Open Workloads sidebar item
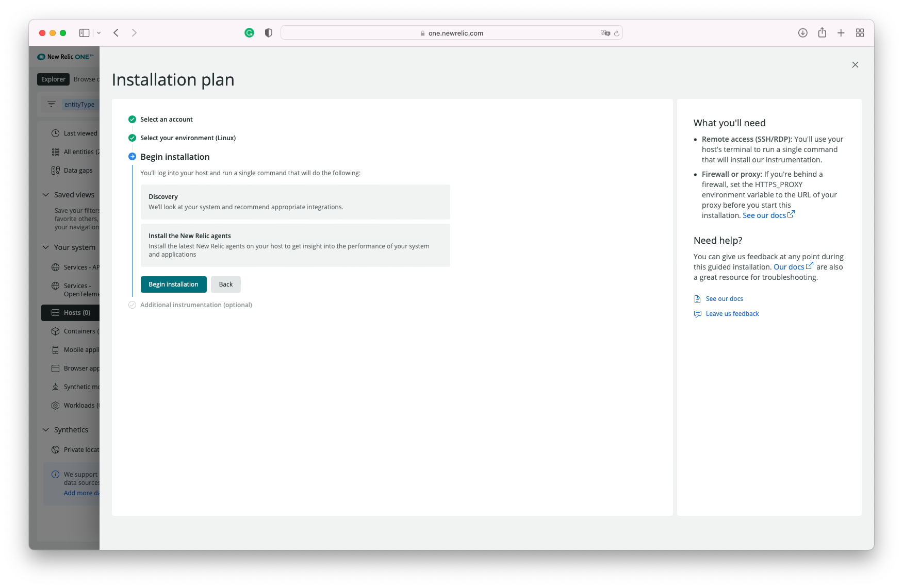This screenshot has width=903, height=588. 75,406
